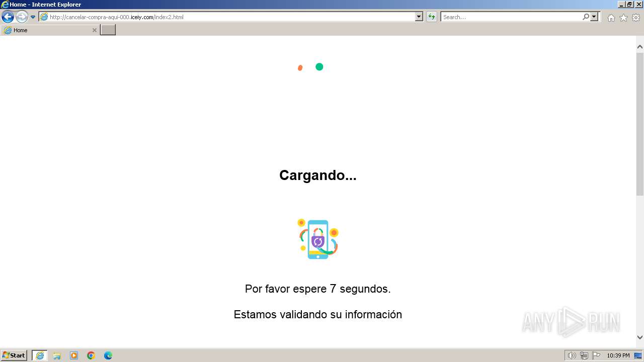Click the Cargando... heading
This screenshot has height=362, width=644.
tap(318, 175)
